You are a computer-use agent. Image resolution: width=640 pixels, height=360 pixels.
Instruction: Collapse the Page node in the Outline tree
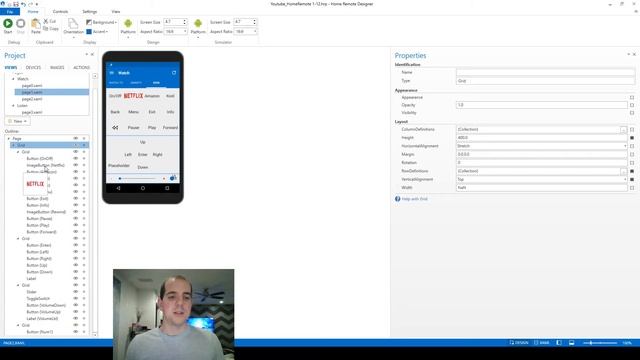9,139
